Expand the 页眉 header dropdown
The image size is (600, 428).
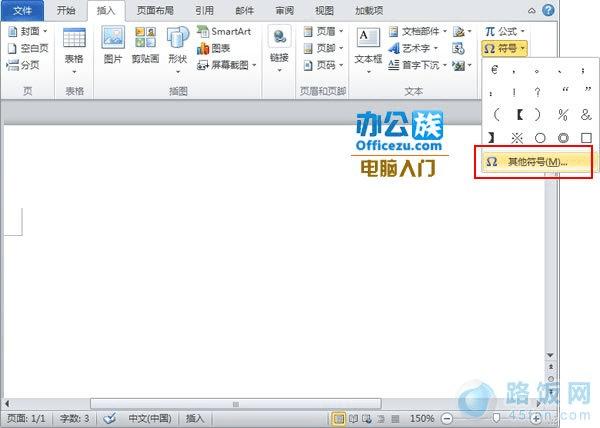point(341,31)
